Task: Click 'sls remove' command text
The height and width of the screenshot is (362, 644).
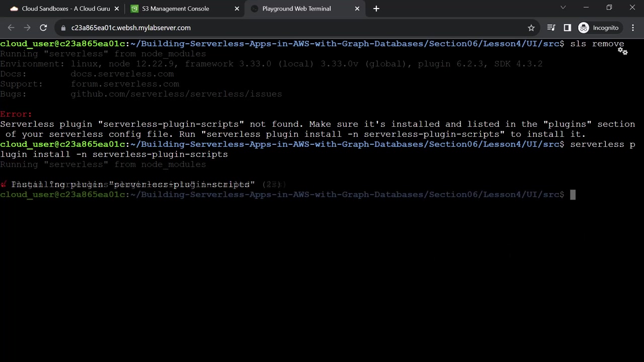Action: click(x=597, y=44)
